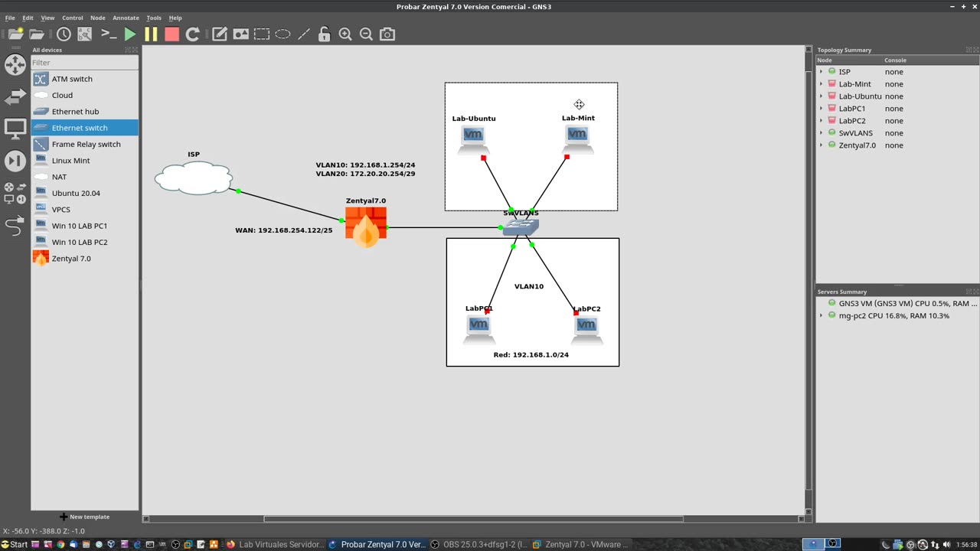Screen dimensions: 980x551
Task: Open the Tools menu
Action: click(x=154, y=18)
